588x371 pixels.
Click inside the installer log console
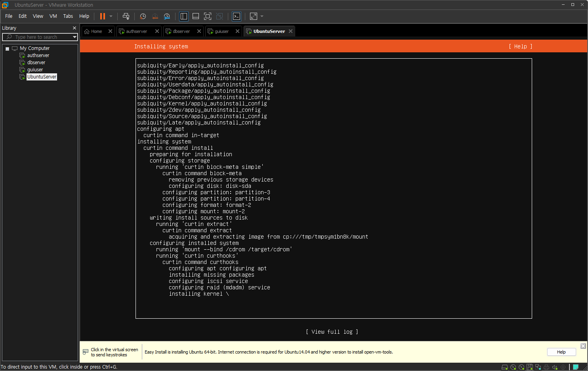[334, 188]
